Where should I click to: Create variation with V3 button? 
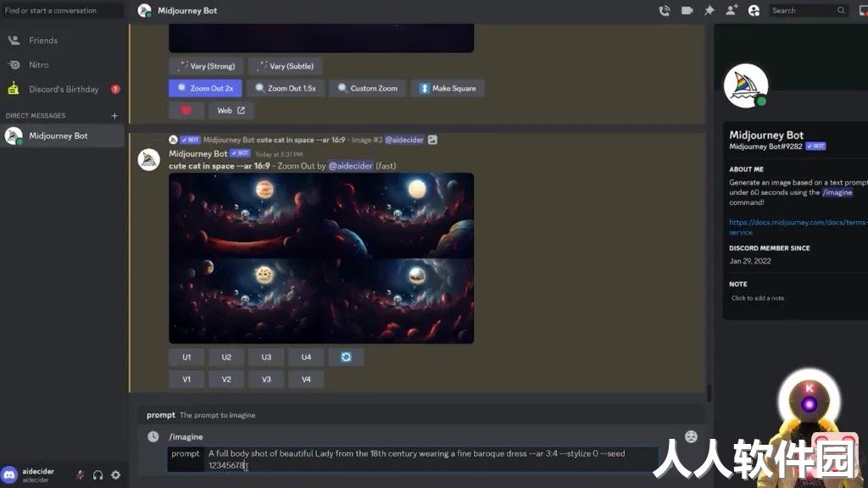point(266,380)
